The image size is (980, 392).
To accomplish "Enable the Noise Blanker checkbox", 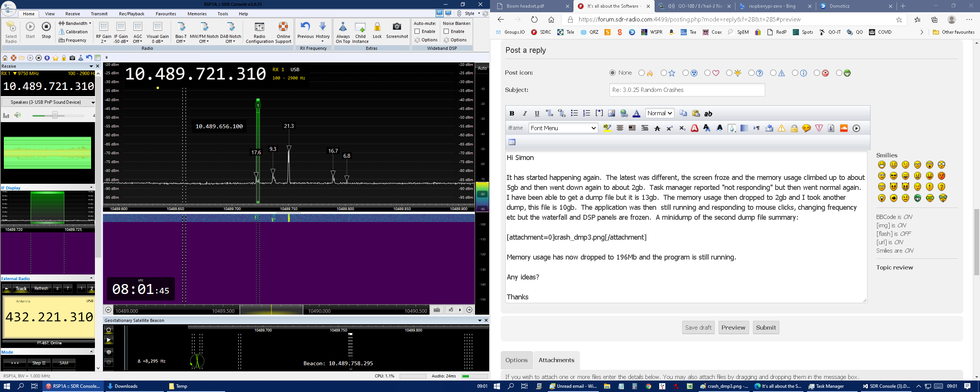I will [x=446, y=31].
